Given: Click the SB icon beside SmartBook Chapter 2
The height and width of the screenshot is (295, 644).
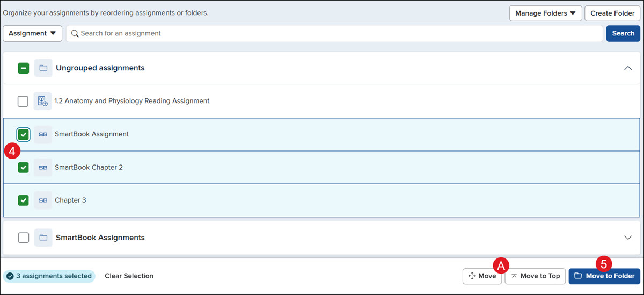Looking at the screenshot, I should click(x=43, y=167).
